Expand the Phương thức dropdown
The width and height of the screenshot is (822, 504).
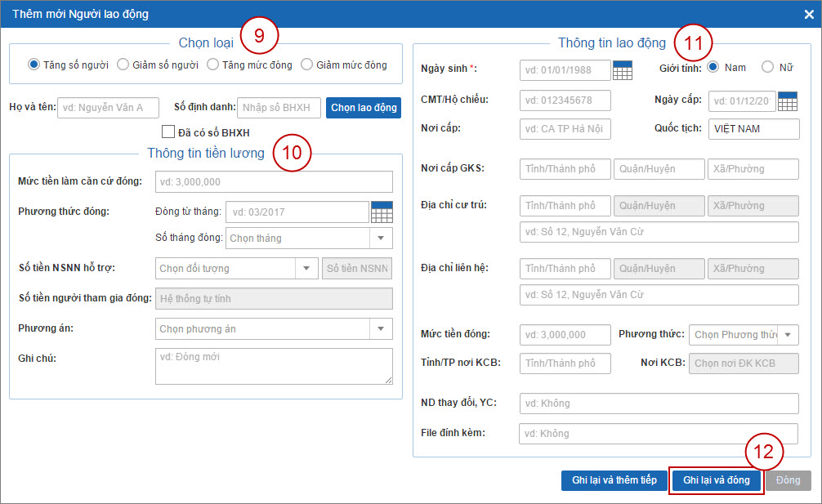coord(788,335)
